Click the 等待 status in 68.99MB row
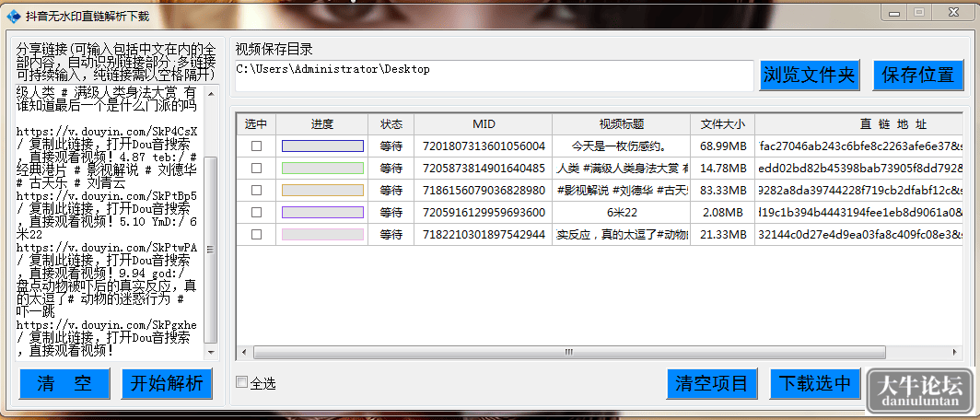The height and width of the screenshot is (420, 980). [x=391, y=146]
